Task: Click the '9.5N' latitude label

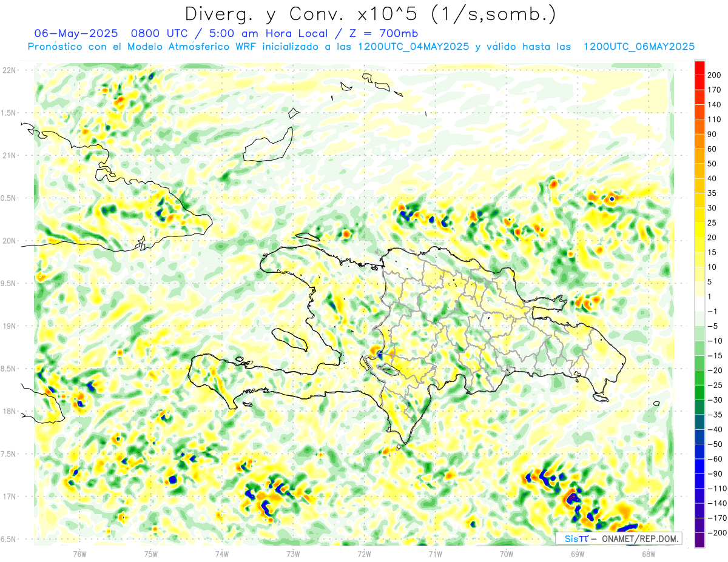Action: (x=8, y=283)
